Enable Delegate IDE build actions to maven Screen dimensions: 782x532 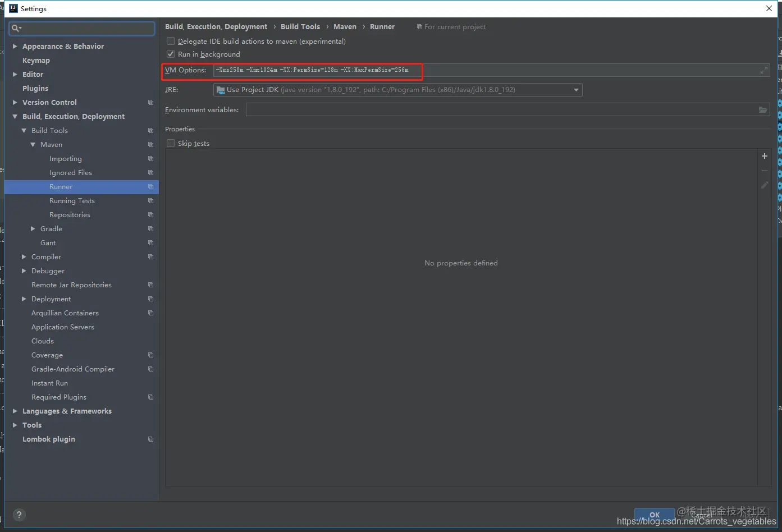coord(171,41)
